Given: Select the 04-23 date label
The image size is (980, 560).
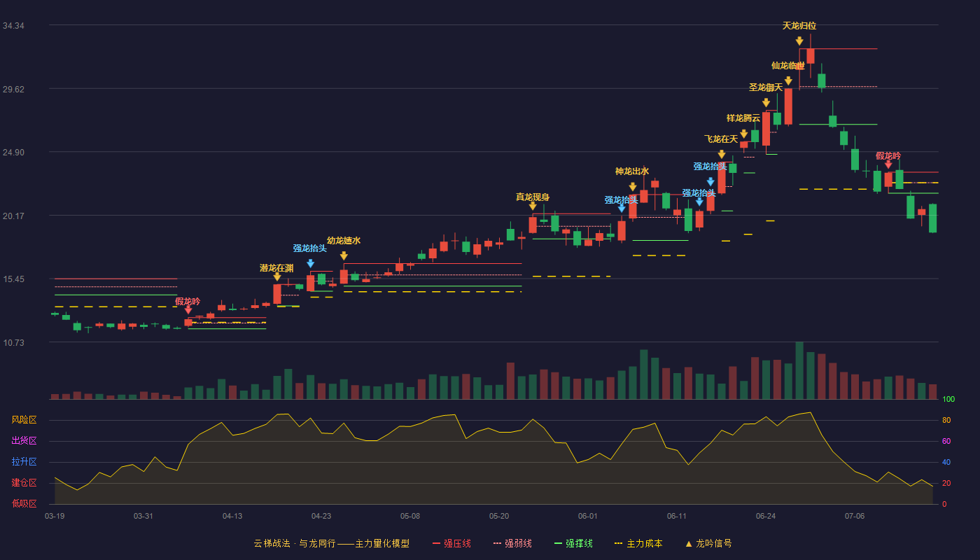Looking at the screenshot, I should [x=321, y=516].
